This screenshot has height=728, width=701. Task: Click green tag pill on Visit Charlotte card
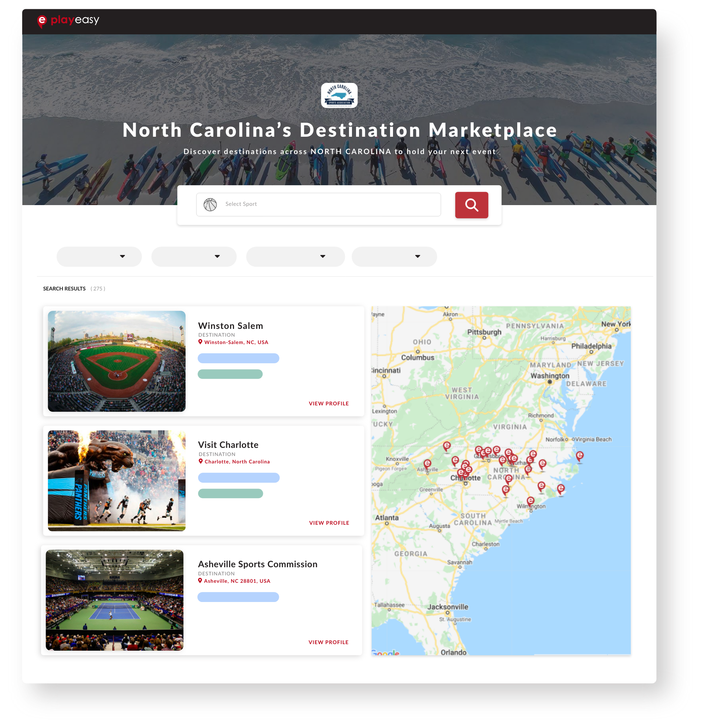tap(231, 494)
